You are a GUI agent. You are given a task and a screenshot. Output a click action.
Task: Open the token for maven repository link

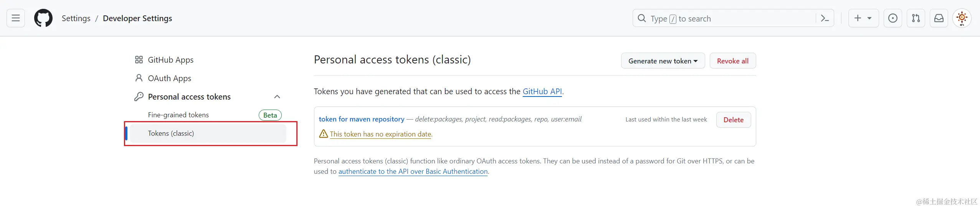point(361,119)
